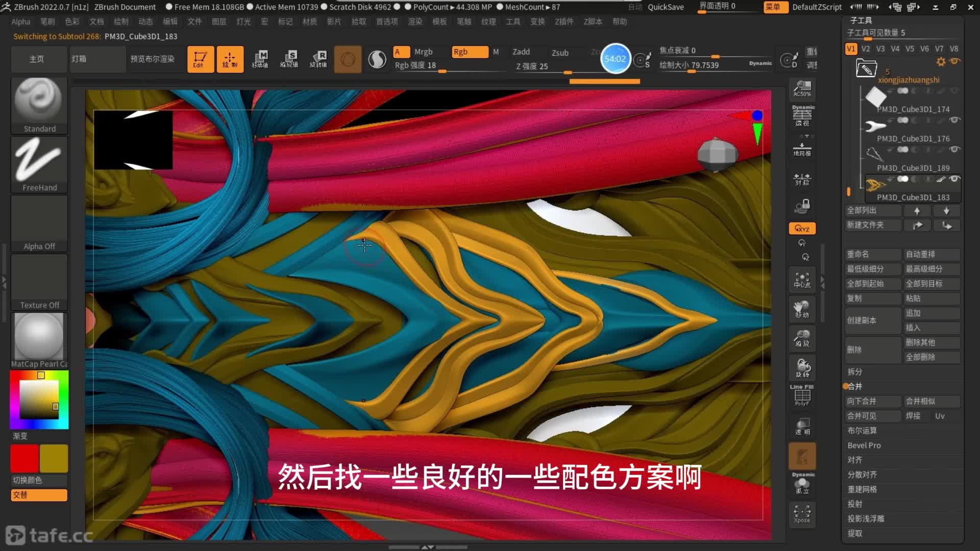The image size is (980, 551).
Task: Toggle the symmetry (对称) icon
Action: [802, 179]
